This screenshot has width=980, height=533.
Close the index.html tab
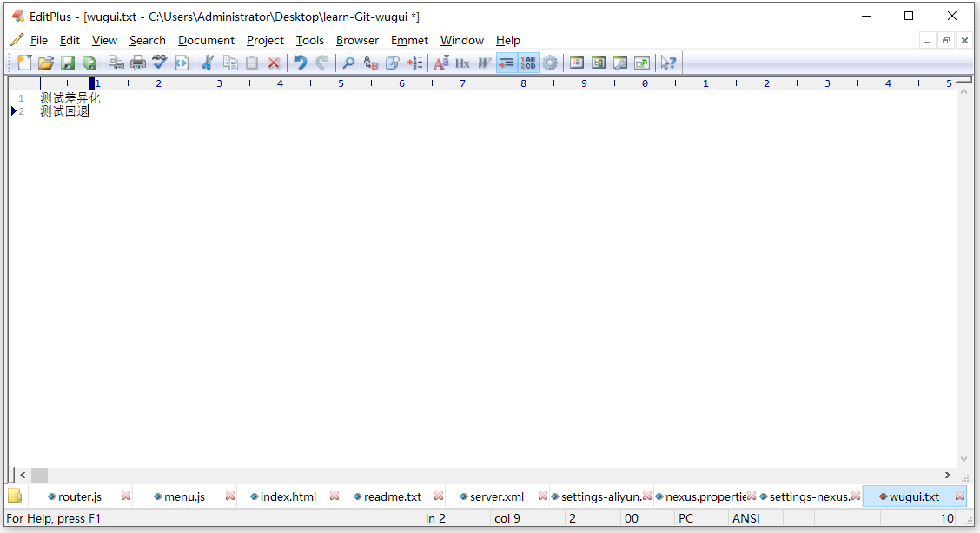coord(334,496)
